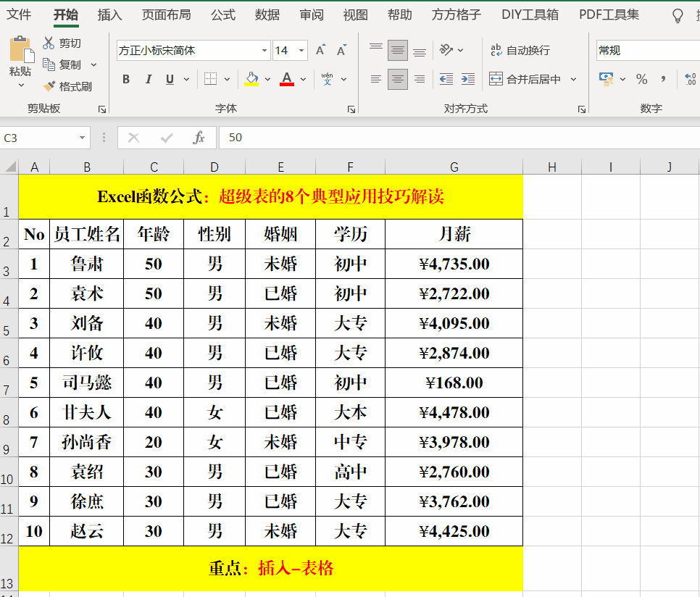Image resolution: width=700 pixels, height=597 pixels.
Task: Switch to the 数据 tab
Action: (x=267, y=14)
